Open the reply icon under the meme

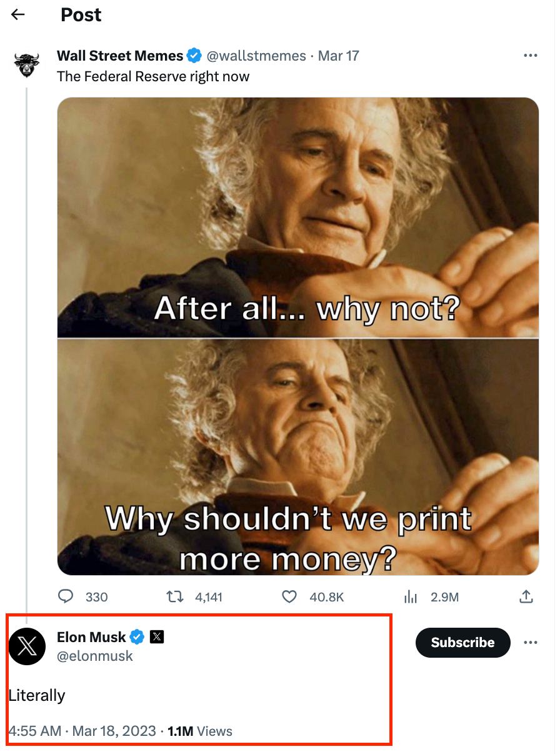(66, 597)
